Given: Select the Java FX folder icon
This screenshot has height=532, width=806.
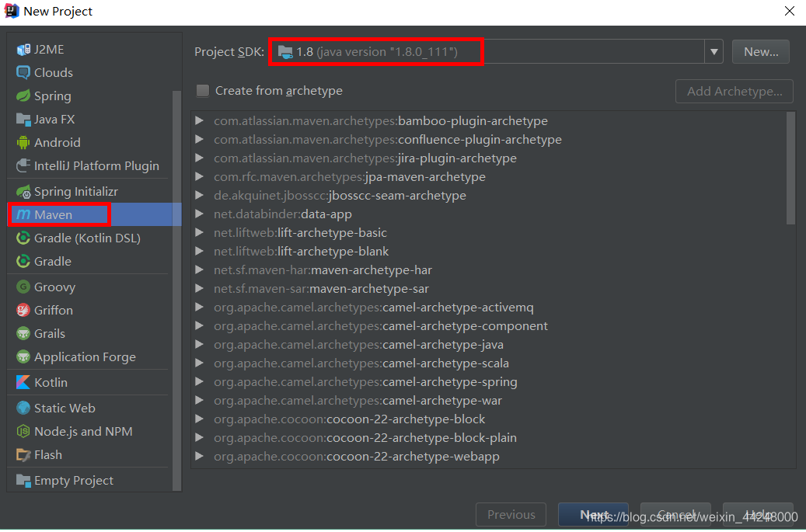Looking at the screenshot, I should pos(23,119).
